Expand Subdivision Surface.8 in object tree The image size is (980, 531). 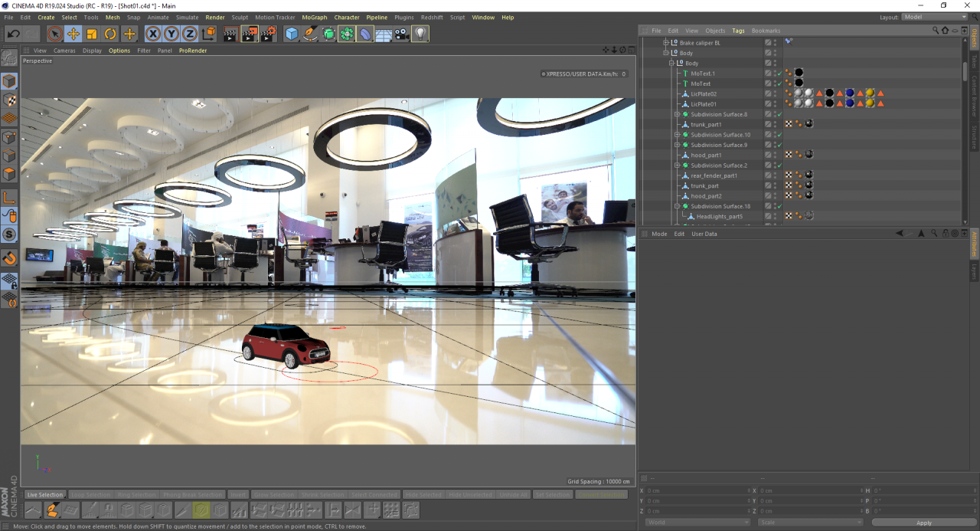click(677, 114)
